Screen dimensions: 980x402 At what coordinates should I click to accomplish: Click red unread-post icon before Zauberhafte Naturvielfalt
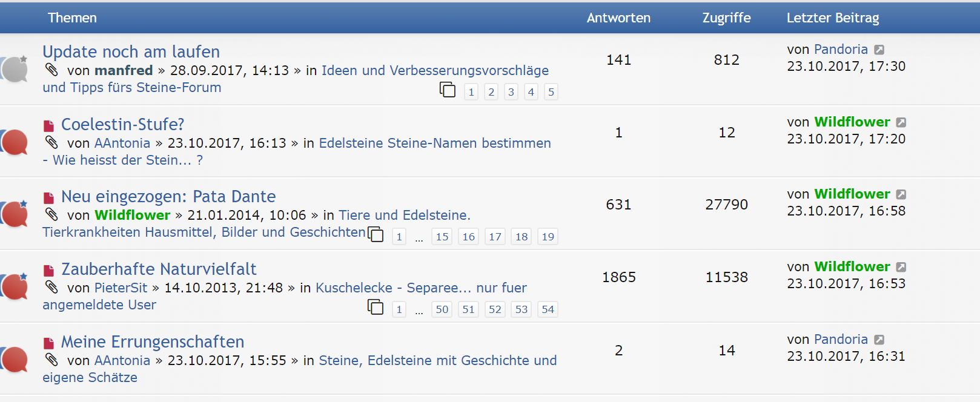pos(49,271)
